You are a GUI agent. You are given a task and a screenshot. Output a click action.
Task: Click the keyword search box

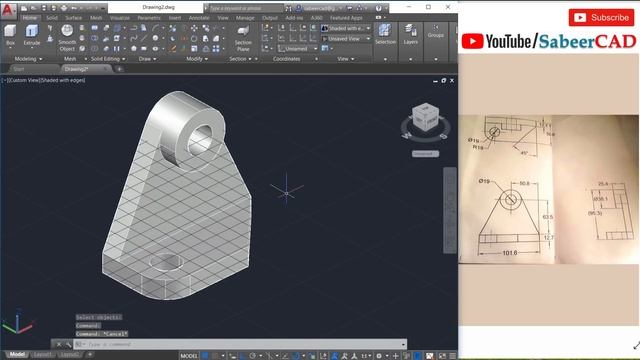click(x=246, y=8)
